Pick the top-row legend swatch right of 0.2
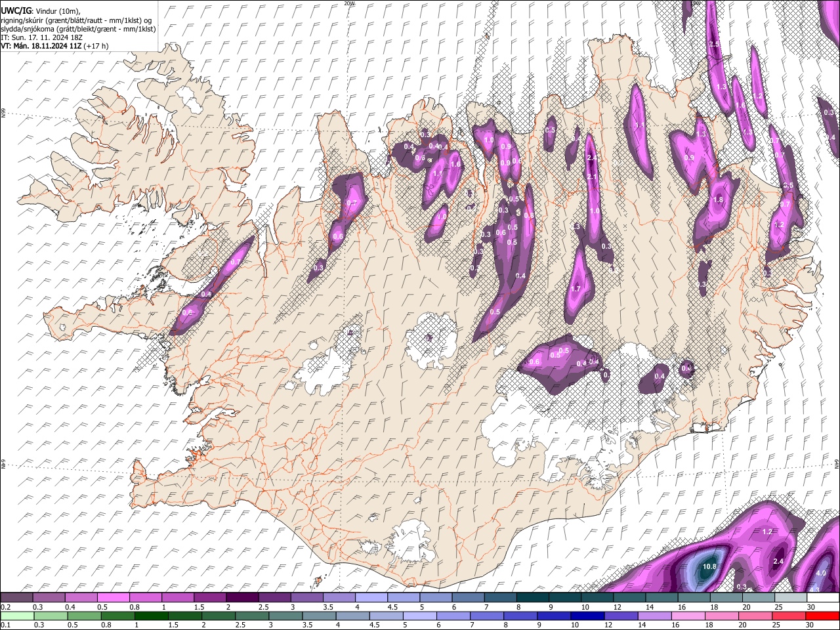The image size is (840, 630). (x=18, y=597)
